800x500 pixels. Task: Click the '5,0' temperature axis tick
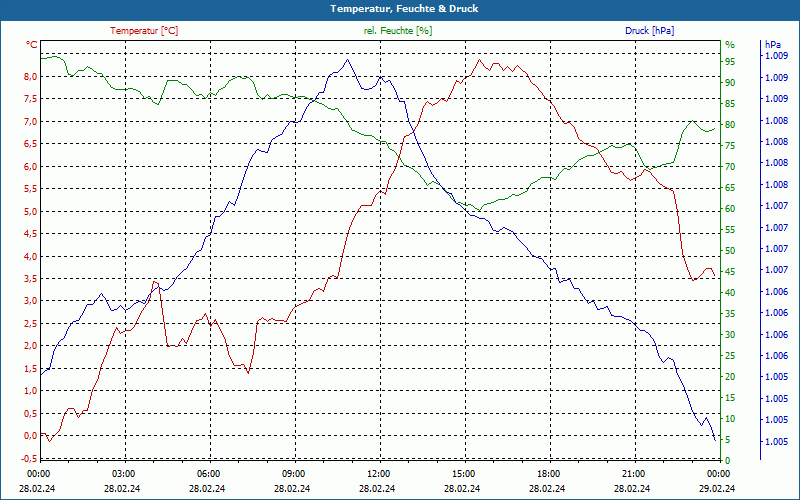click(x=31, y=211)
